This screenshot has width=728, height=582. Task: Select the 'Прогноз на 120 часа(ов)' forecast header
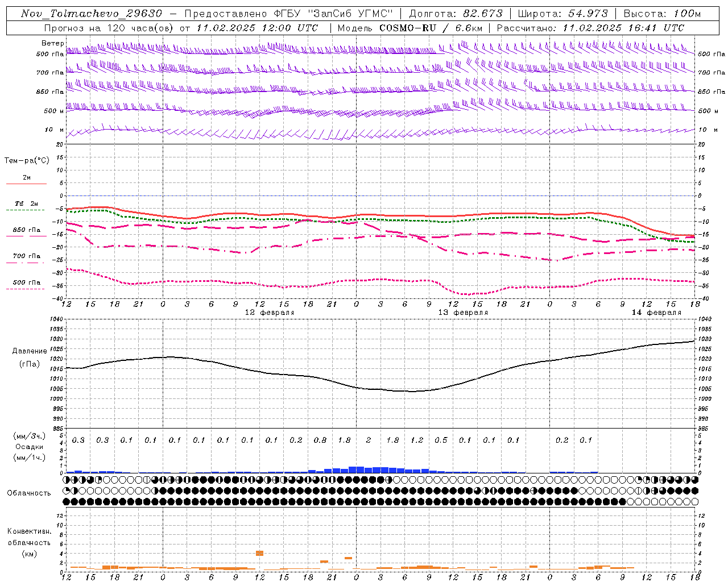pos(109,28)
